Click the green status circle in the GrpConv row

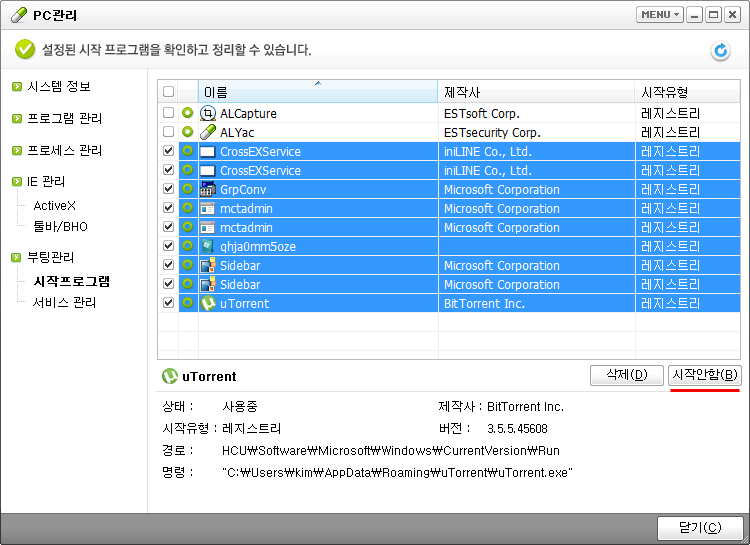188,189
